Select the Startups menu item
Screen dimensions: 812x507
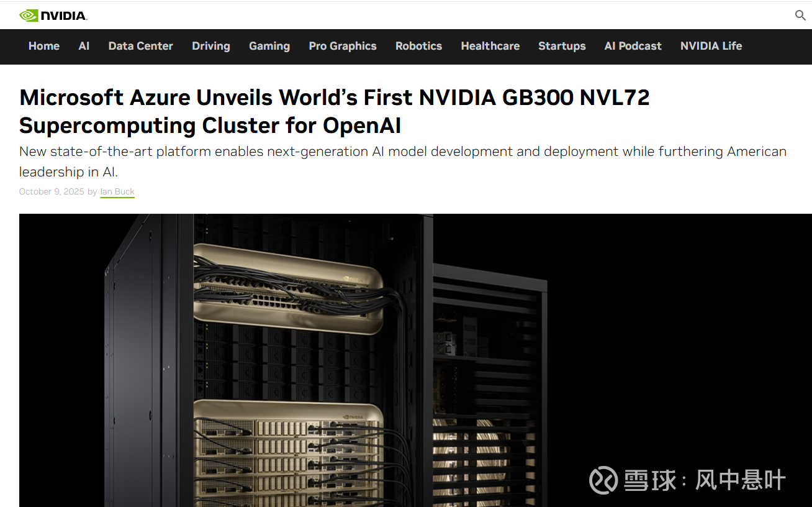point(562,46)
